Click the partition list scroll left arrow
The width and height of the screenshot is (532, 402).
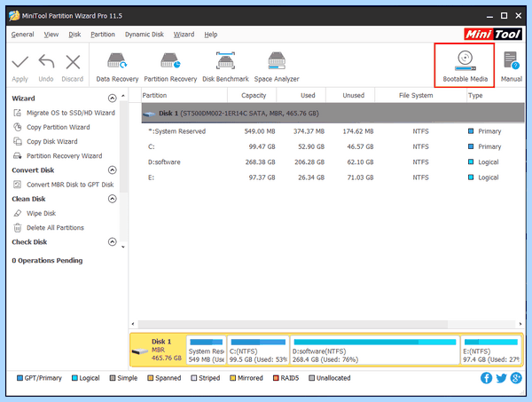[133, 324]
